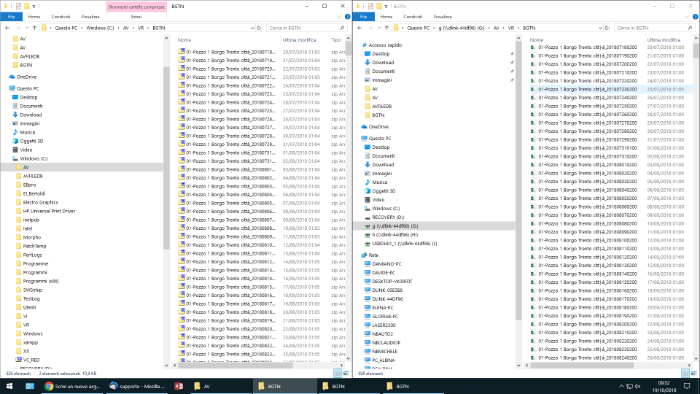Open network computer NBMICHELE
Screen dimensions: 700x394
(381, 351)
